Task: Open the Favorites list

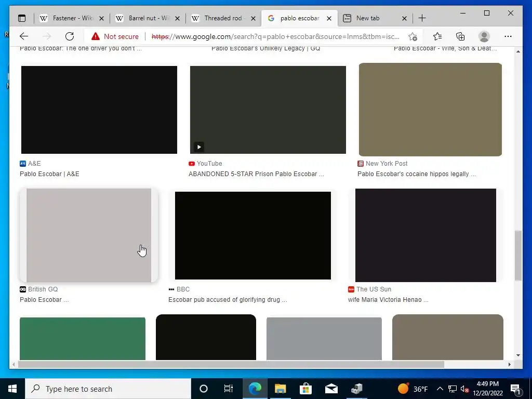Action: point(437,36)
